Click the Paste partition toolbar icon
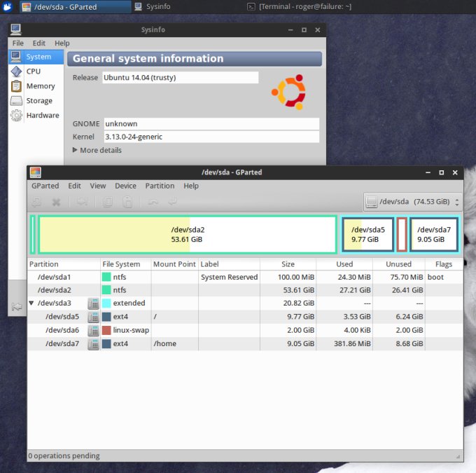The width and height of the screenshot is (476, 473). click(x=127, y=202)
